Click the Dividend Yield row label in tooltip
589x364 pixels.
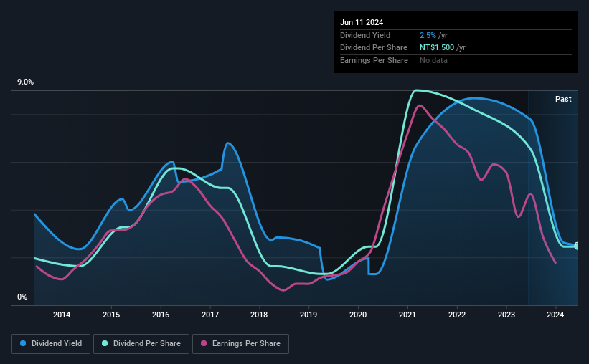point(365,35)
